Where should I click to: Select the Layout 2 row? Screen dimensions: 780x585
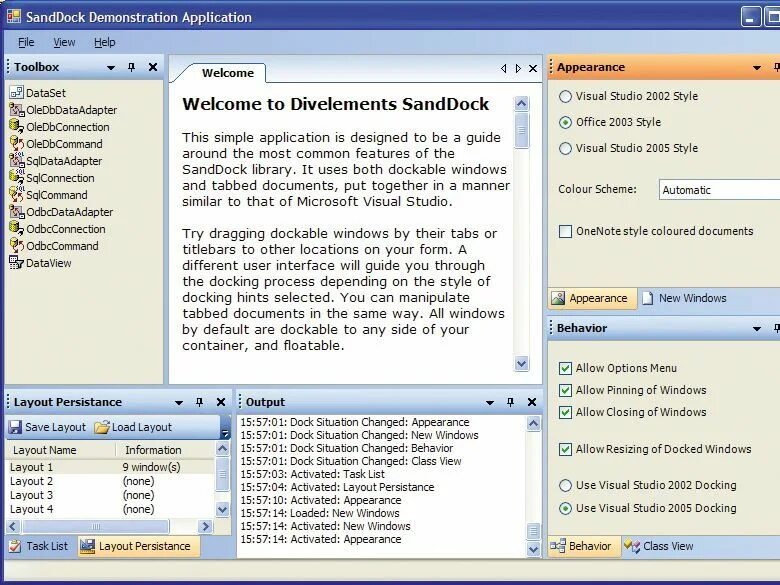[112, 481]
